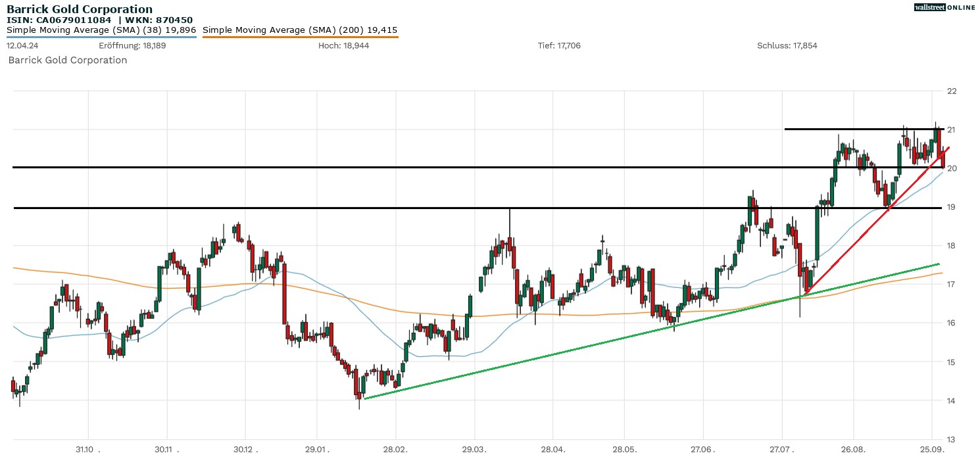The image size is (980, 453).
Task: Toggle the SMA (200) legend entry
Action: (299, 30)
